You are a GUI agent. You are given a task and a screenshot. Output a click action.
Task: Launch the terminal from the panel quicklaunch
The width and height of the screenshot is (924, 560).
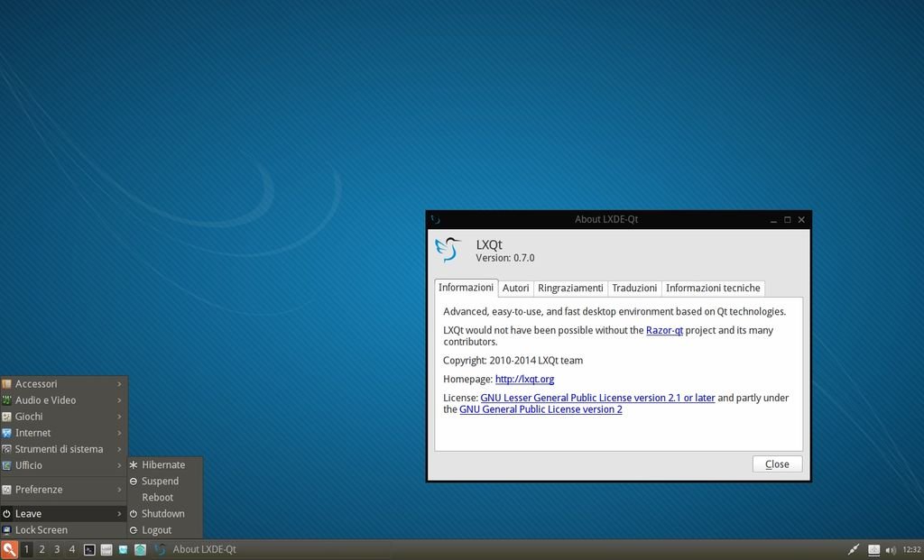click(89, 549)
